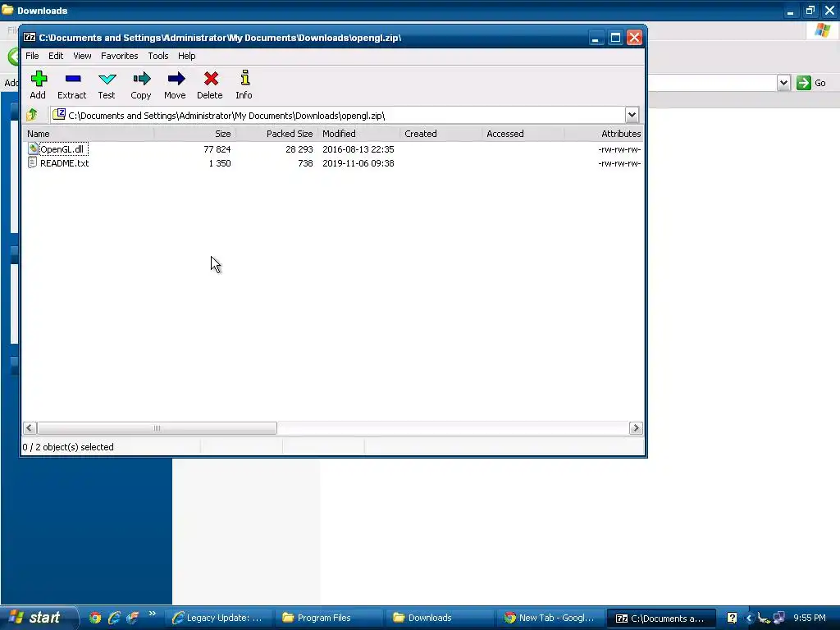Open the Favorites menu
This screenshot has width=840, height=630.
(120, 56)
